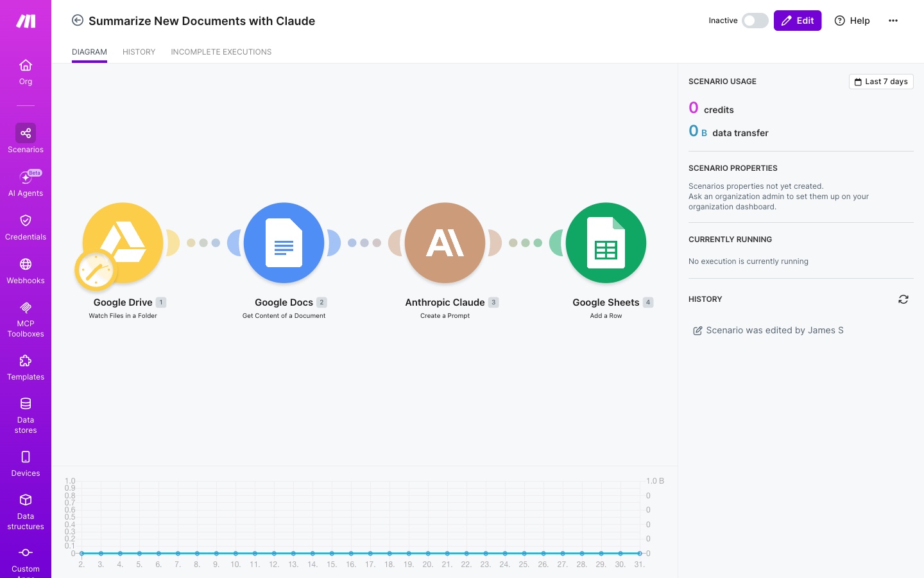Open Help
This screenshot has width=924, height=578.
(852, 21)
